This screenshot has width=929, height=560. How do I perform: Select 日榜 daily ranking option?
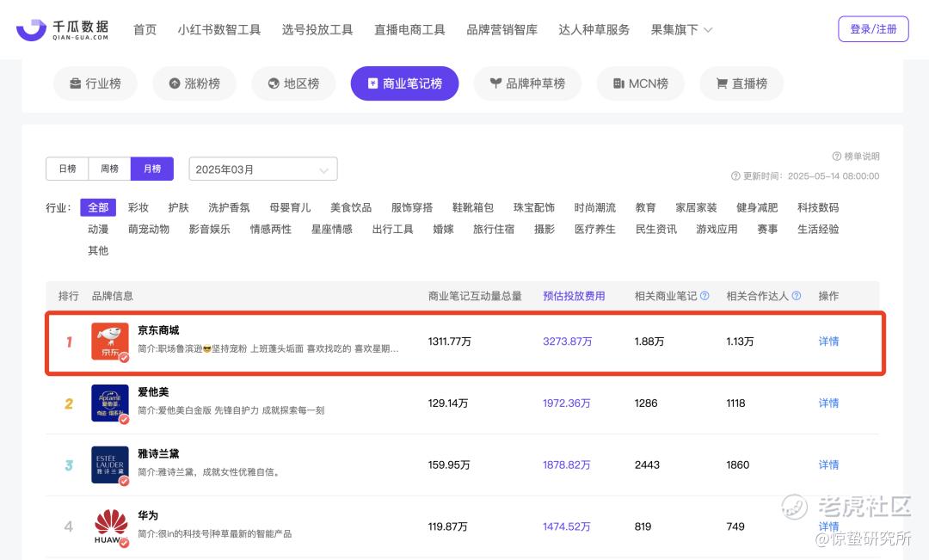coord(67,169)
